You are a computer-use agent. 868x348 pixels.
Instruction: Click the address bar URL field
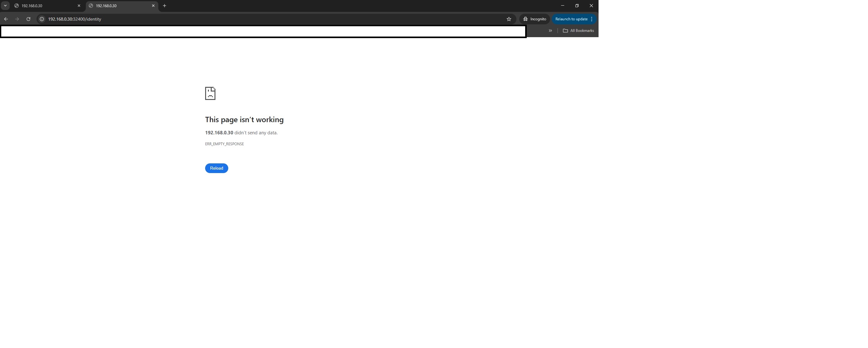click(x=236, y=19)
